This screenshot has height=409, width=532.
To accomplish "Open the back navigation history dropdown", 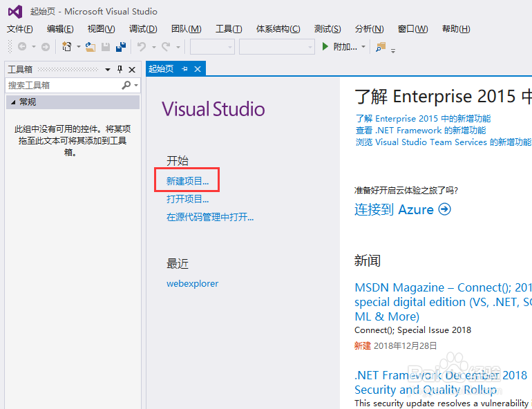I will point(34,47).
